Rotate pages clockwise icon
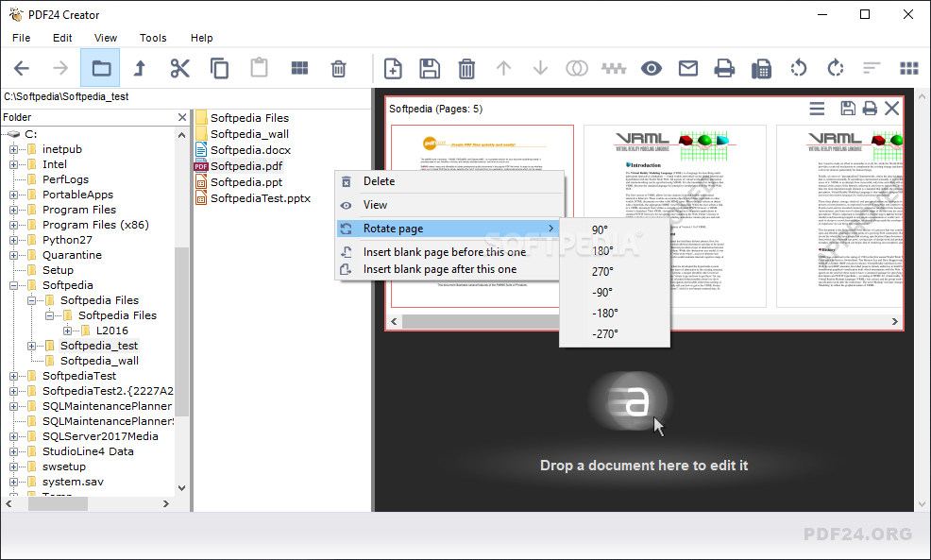This screenshot has width=931, height=560. pyautogui.click(x=836, y=69)
